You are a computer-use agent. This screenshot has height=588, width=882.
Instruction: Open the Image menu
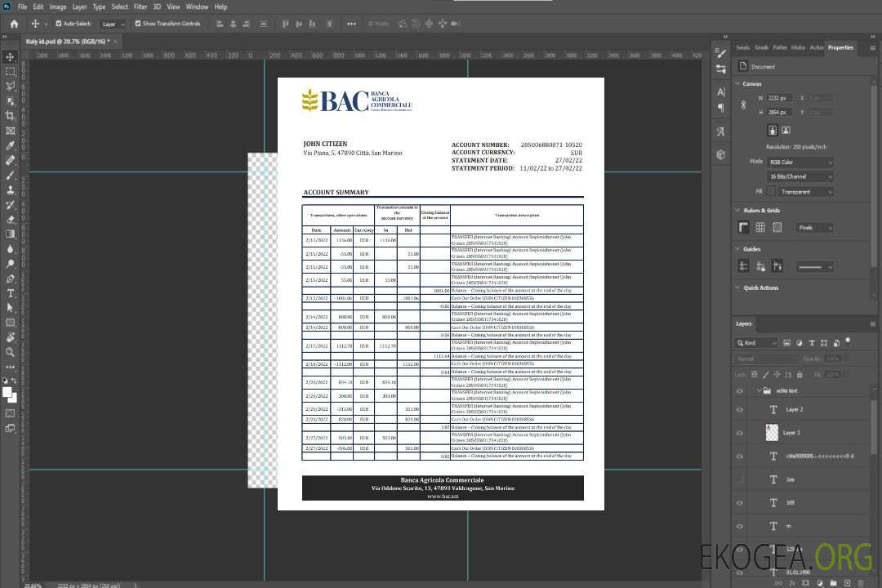point(58,7)
